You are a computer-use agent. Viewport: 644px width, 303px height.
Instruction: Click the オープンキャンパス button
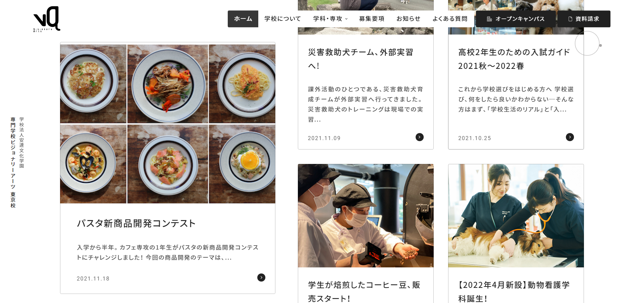point(516,19)
